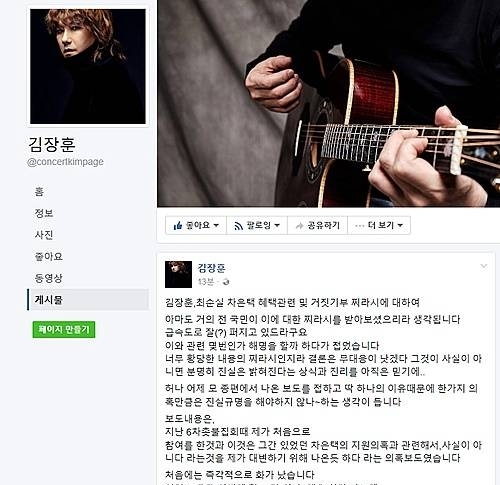Expand the 좋아요 button dropdown arrow
The width and height of the screenshot is (500, 485).
216,225
